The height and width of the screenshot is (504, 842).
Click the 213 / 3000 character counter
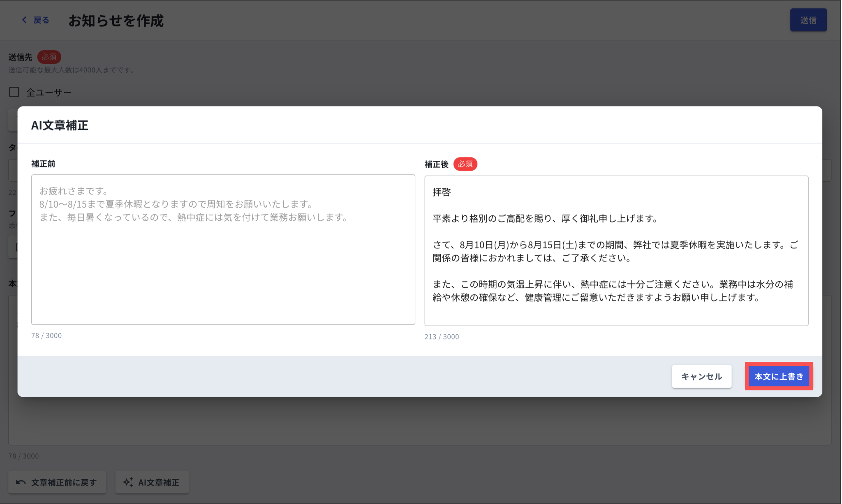pyautogui.click(x=442, y=337)
